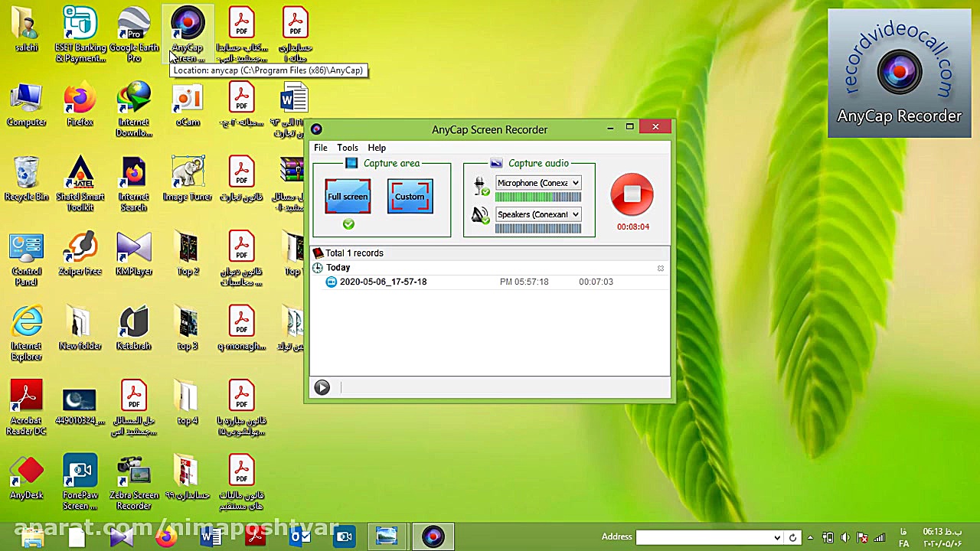The width and height of the screenshot is (980, 551).
Task: Toggle microphone capture icon
Action: pos(480,186)
